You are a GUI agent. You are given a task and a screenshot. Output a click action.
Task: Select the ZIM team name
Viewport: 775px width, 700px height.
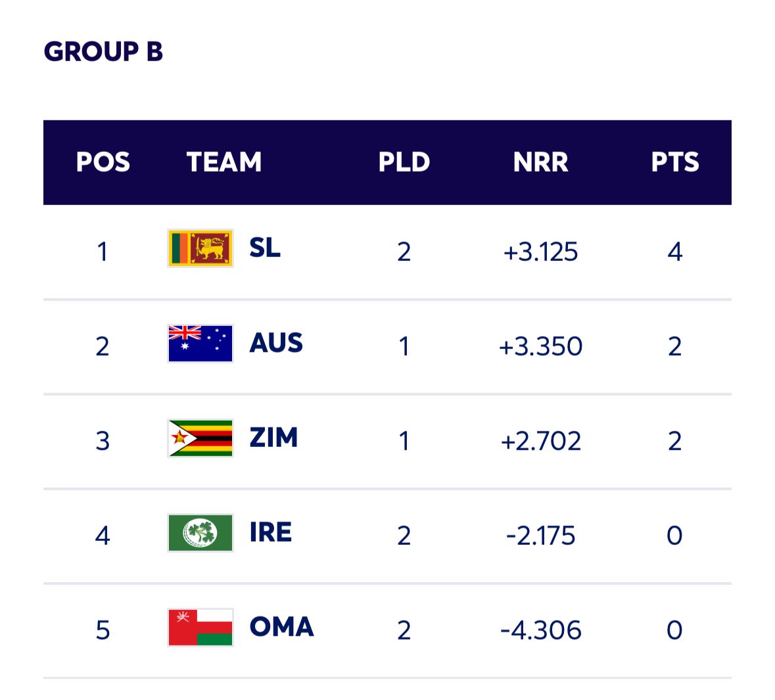pyautogui.click(x=273, y=438)
